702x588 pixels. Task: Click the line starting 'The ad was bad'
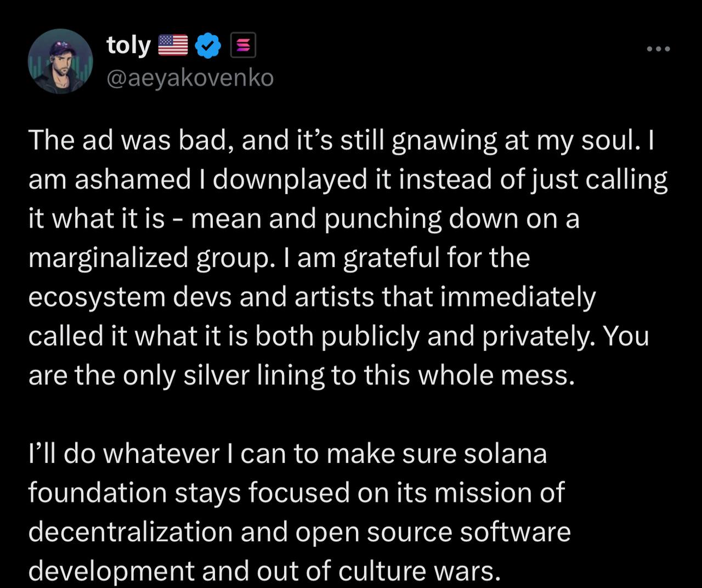tap(341, 140)
